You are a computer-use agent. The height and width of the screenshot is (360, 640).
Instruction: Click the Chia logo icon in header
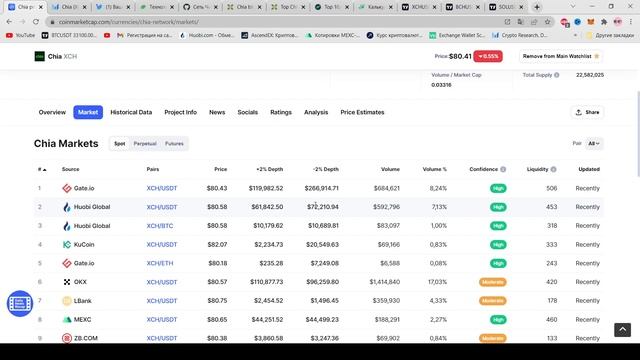[x=40, y=56]
